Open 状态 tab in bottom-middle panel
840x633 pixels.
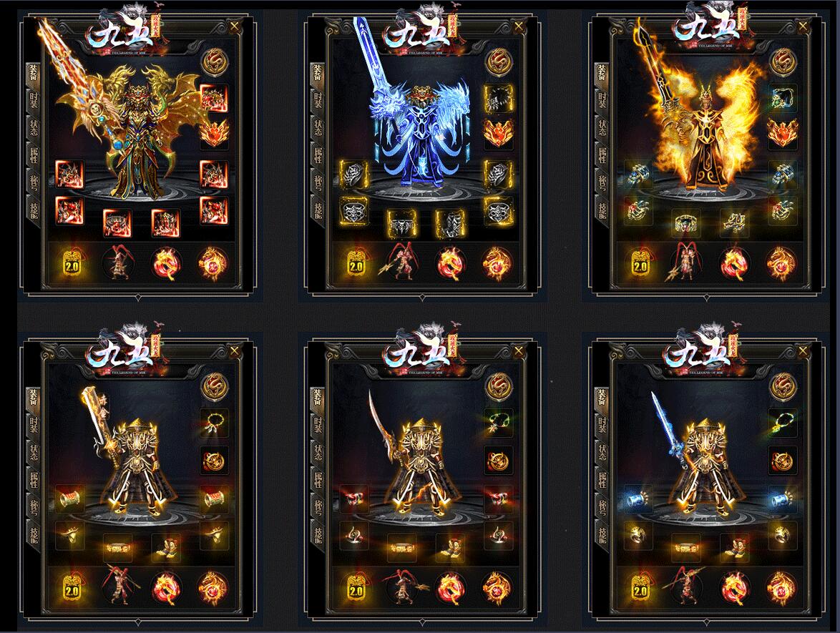tap(318, 453)
